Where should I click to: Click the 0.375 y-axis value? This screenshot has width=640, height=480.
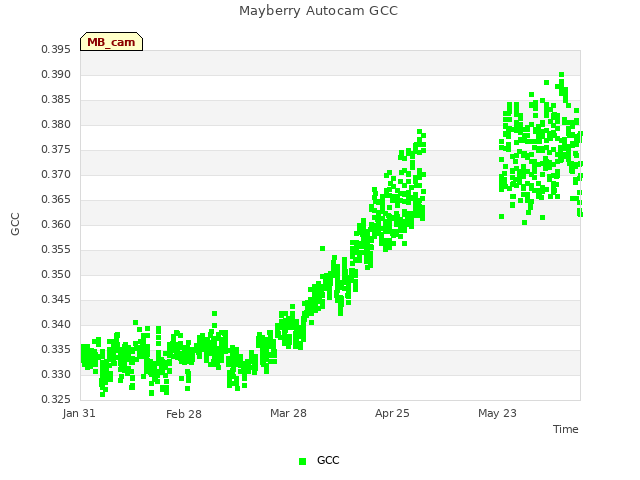tap(56, 150)
